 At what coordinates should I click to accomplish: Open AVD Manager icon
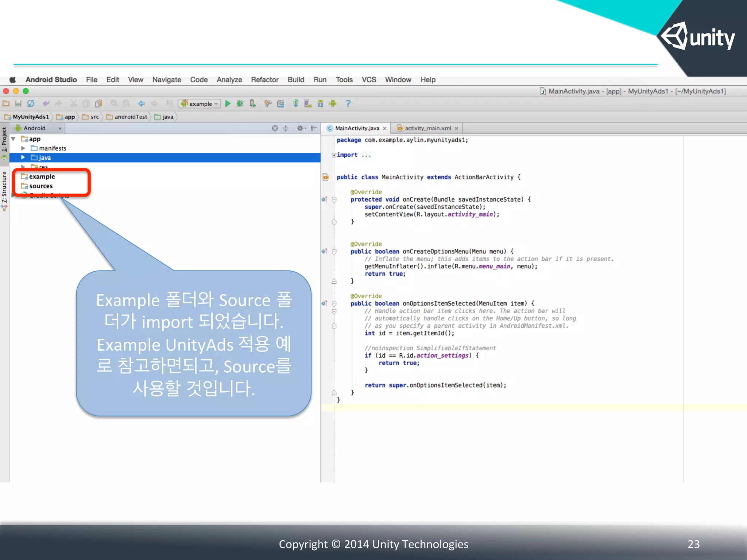(x=308, y=104)
